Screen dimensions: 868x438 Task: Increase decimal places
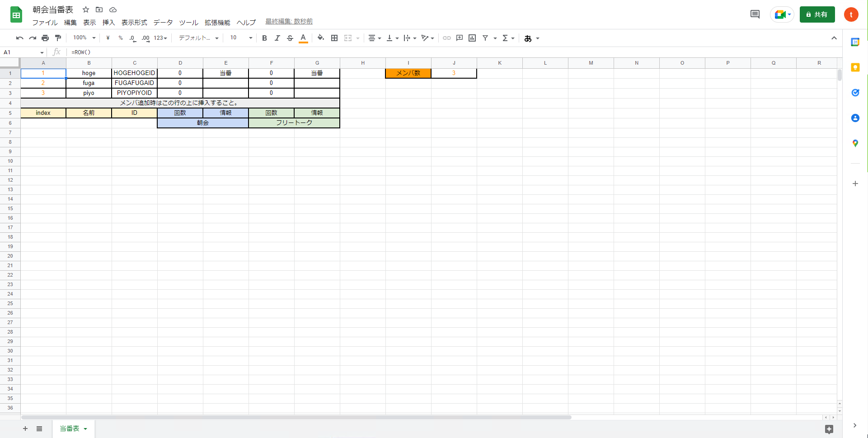click(145, 38)
